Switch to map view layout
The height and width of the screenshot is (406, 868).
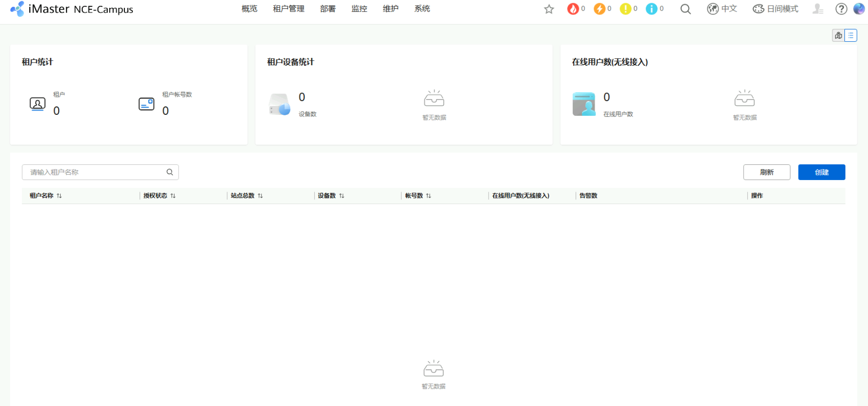(838, 36)
